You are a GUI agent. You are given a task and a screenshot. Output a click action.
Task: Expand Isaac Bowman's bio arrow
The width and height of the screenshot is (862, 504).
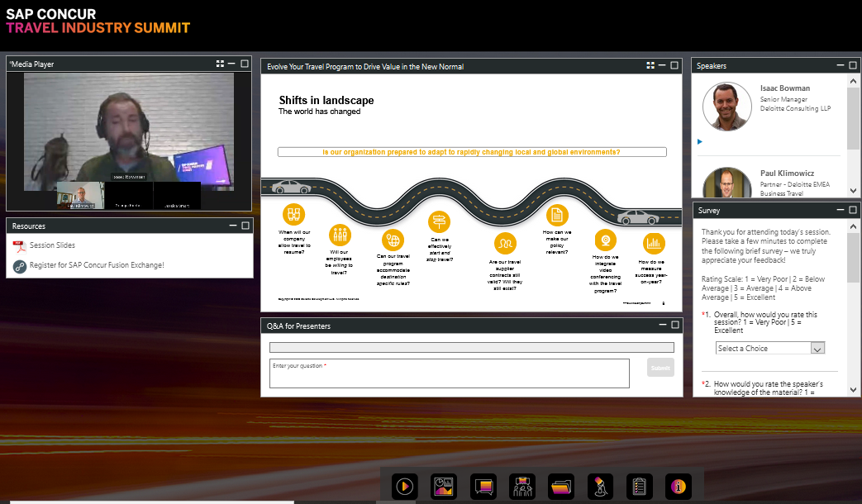point(700,142)
